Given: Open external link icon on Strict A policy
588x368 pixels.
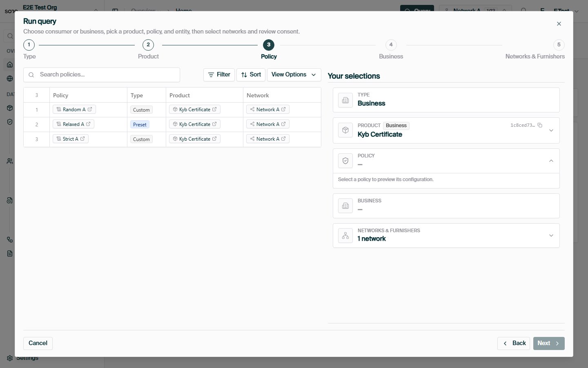Looking at the screenshot, I should (82, 139).
